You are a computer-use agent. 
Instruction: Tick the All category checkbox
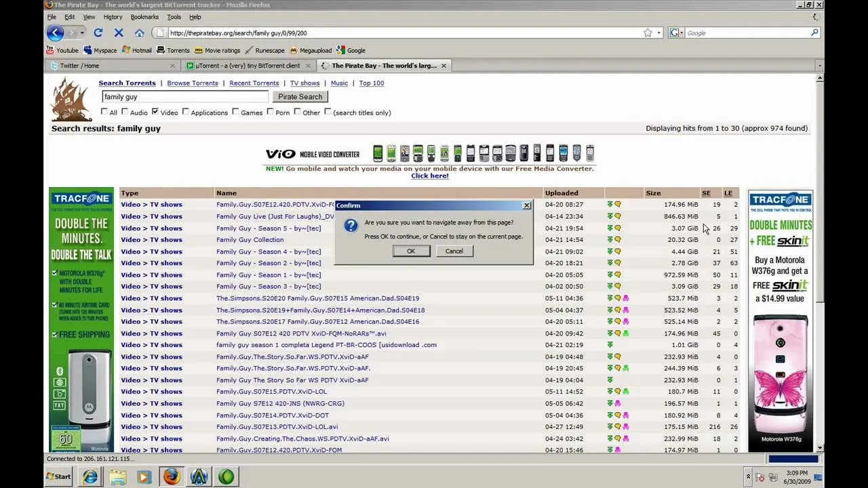[104, 112]
